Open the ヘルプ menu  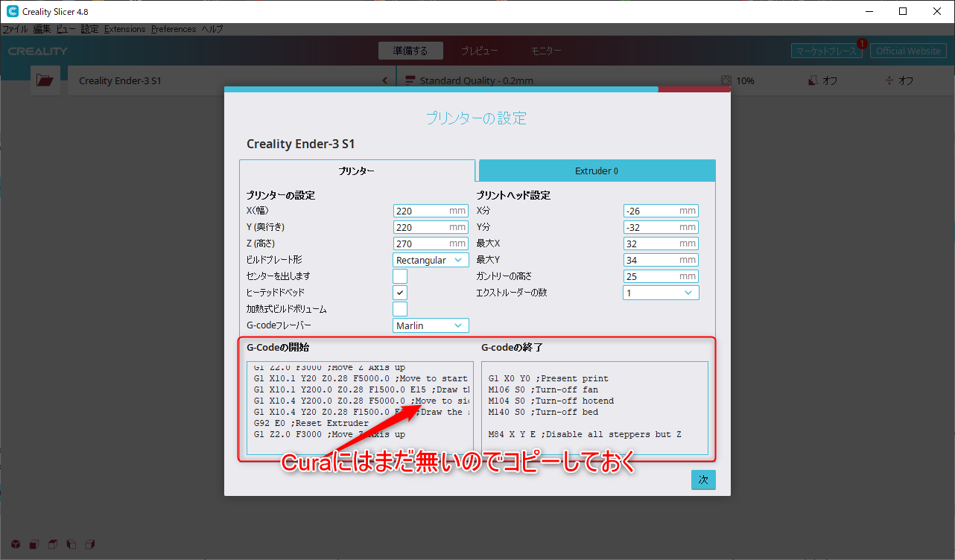point(212,29)
